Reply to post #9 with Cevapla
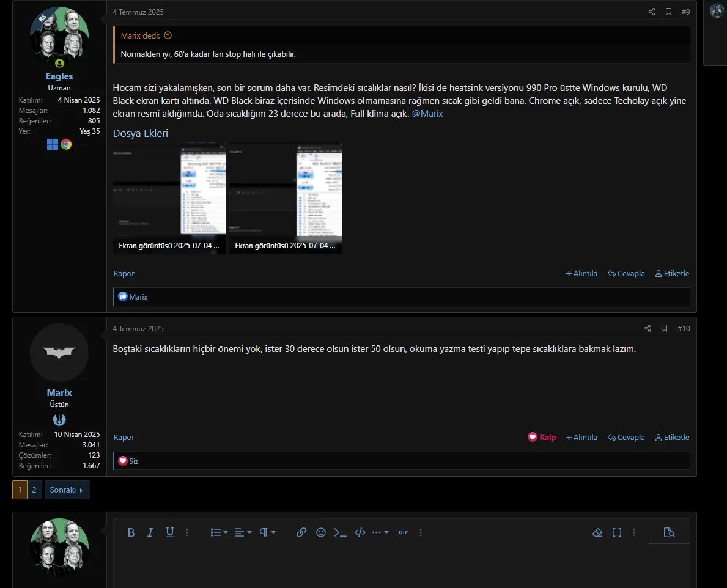This screenshot has height=588, width=727. tap(626, 273)
